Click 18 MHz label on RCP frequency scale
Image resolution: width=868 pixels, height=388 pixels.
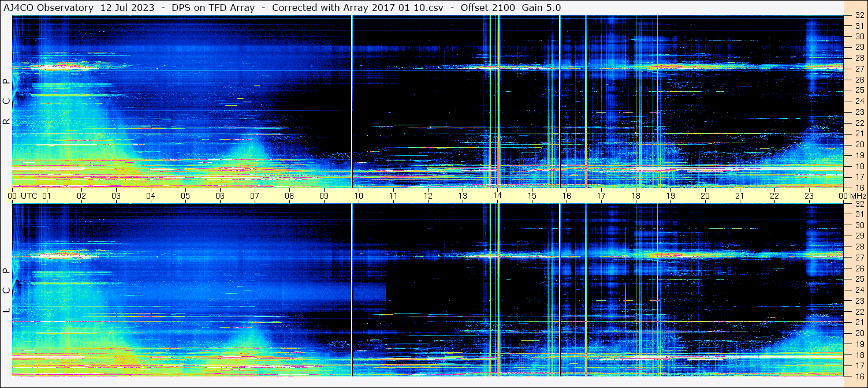coord(859,166)
